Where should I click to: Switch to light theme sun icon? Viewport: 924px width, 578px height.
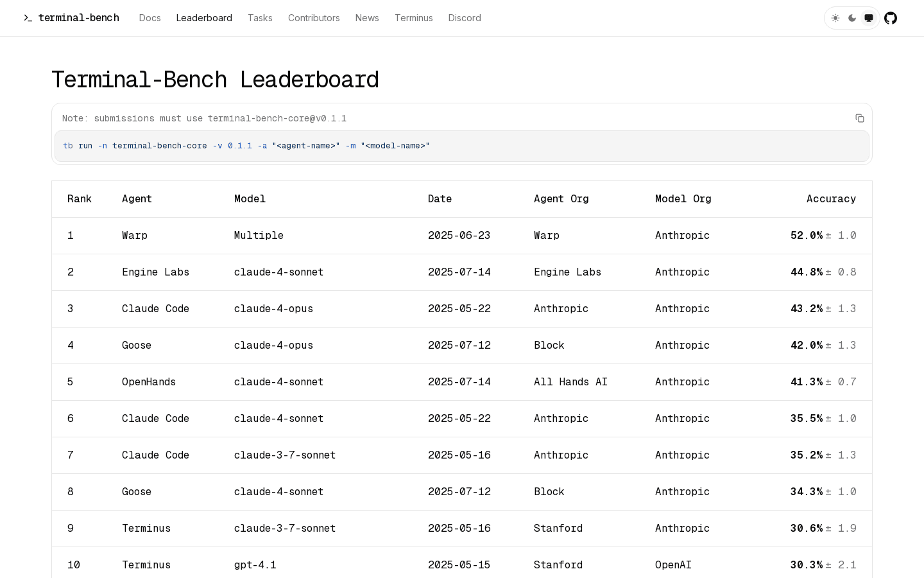[x=835, y=18]
